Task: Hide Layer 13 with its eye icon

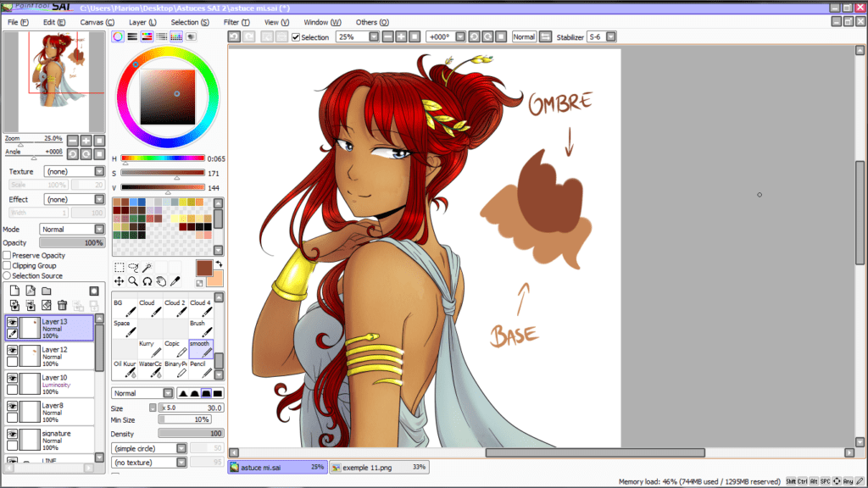Action: [x=12, y=322]
